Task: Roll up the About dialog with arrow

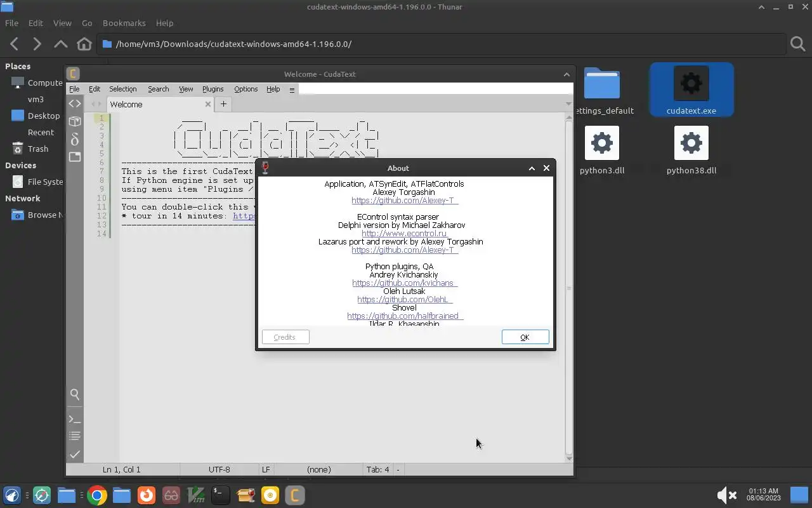Action: [532, 168]
